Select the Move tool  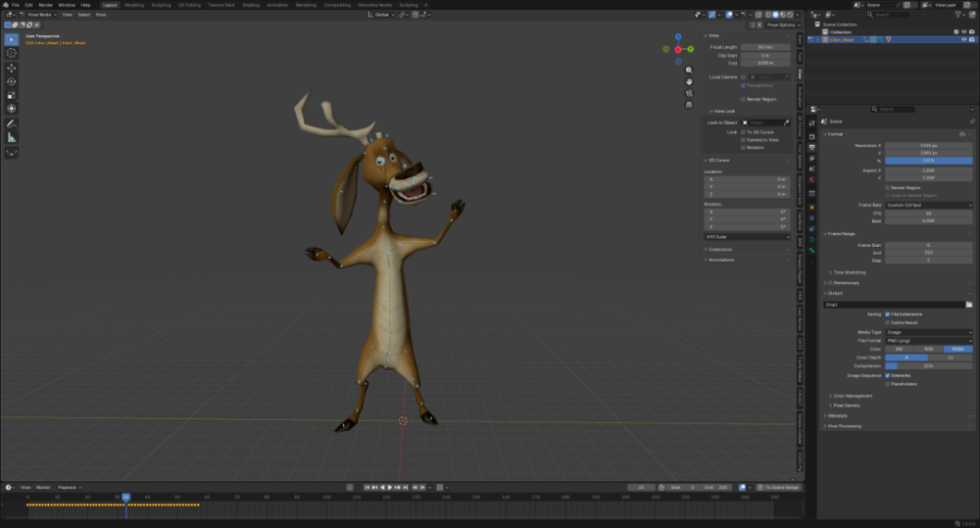coord(11,69)
